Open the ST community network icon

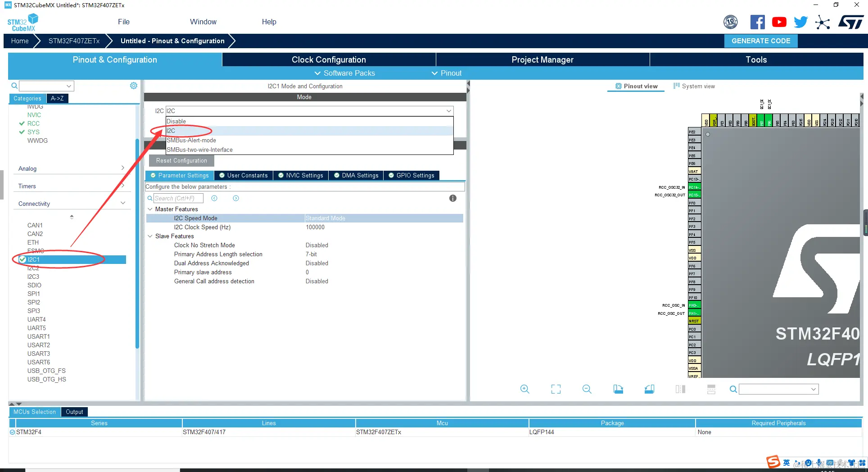point(823,22)
